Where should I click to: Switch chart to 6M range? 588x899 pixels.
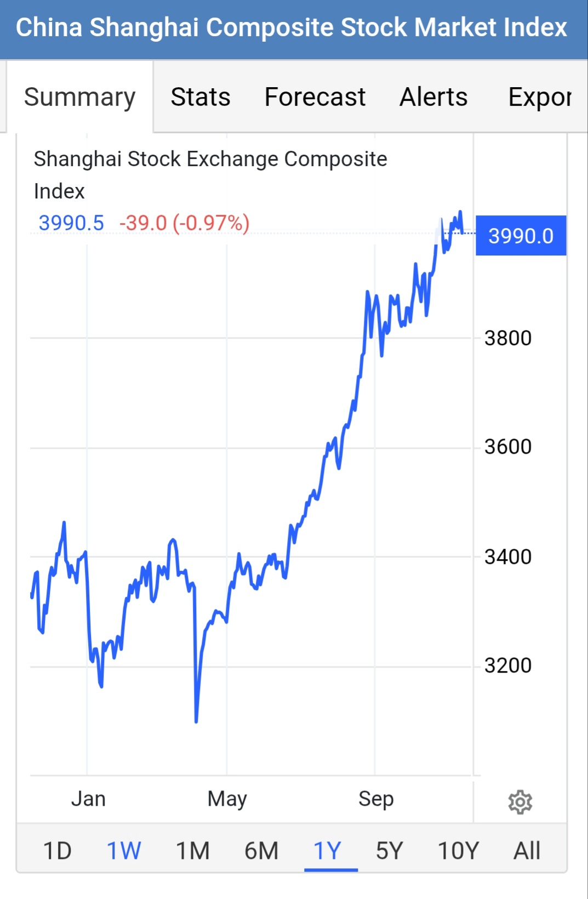coord(261,851)
